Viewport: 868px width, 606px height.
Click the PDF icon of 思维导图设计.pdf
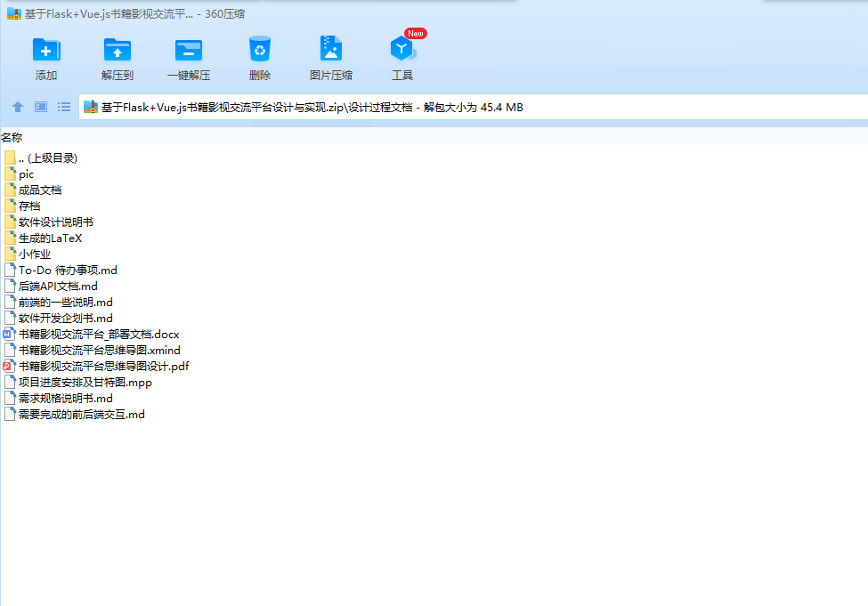[9, 367]
